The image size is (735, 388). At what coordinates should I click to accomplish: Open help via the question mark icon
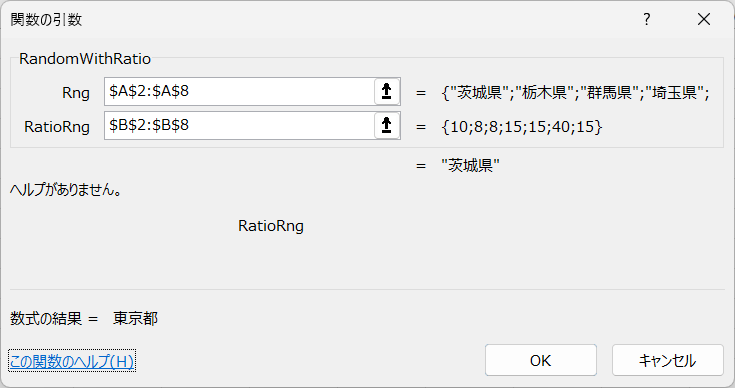click(x=647, y=19)
